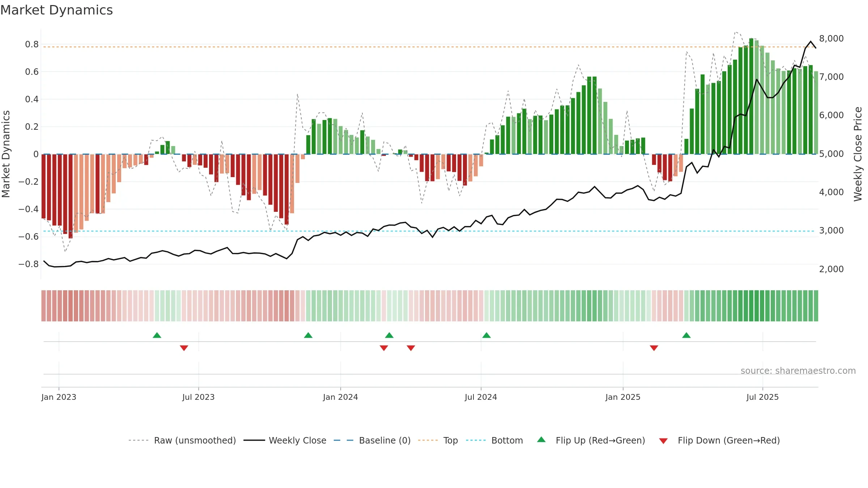The image size is (868, 488).
Task: Click the orange dashed Top threshold line
Action: pos(429,47)
